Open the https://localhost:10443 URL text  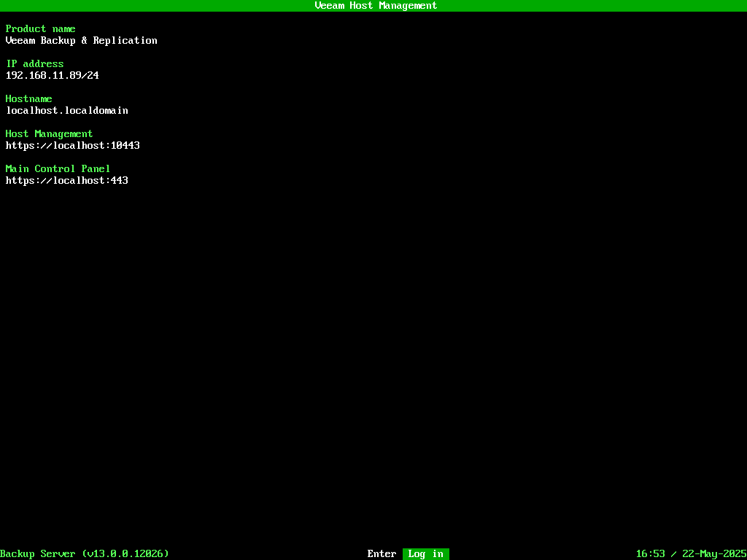(x=73, y=146)
